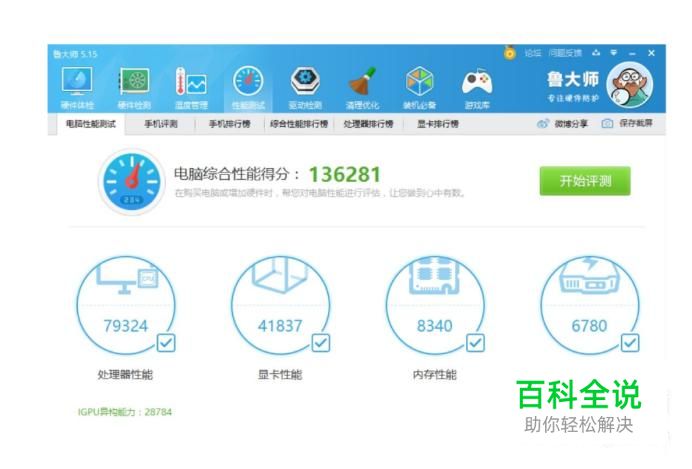Click memory score 8340
This screenshot has width=692, height=469.
point(435,326)
